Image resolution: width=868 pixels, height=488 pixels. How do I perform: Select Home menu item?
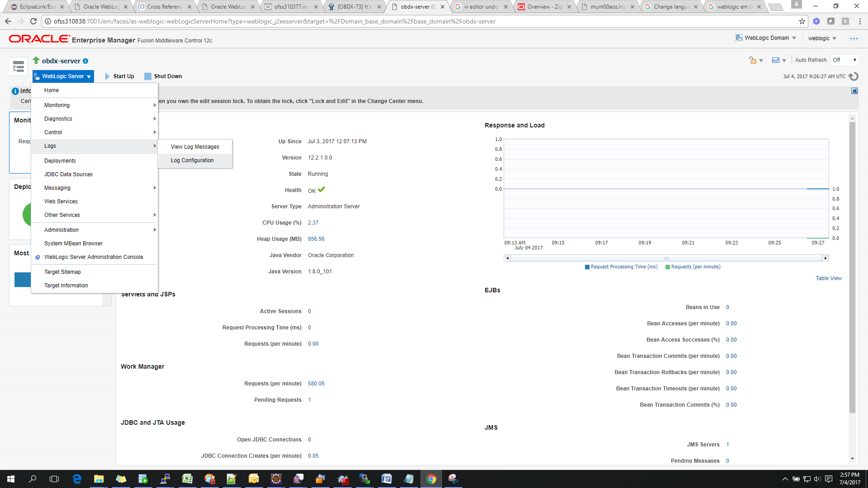coord(94,90)
